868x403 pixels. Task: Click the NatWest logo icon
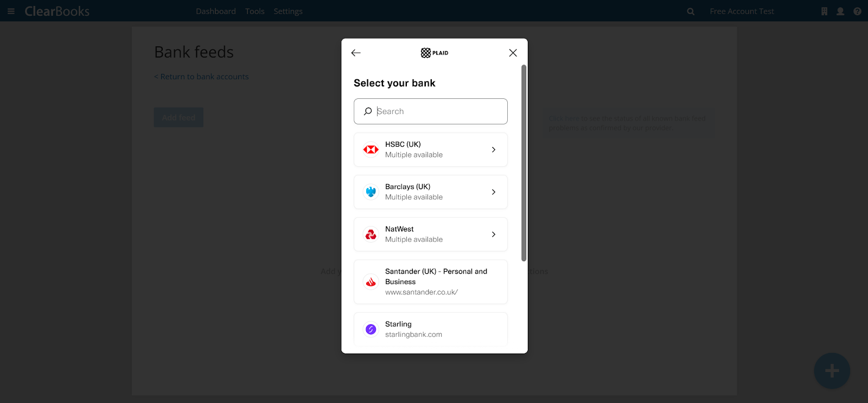coord(371,234)
